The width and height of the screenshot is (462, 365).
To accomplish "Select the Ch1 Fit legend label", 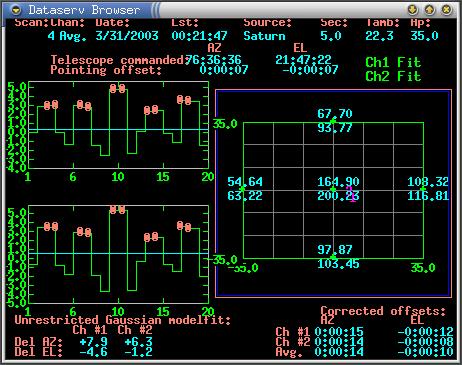I will (393, 62).
